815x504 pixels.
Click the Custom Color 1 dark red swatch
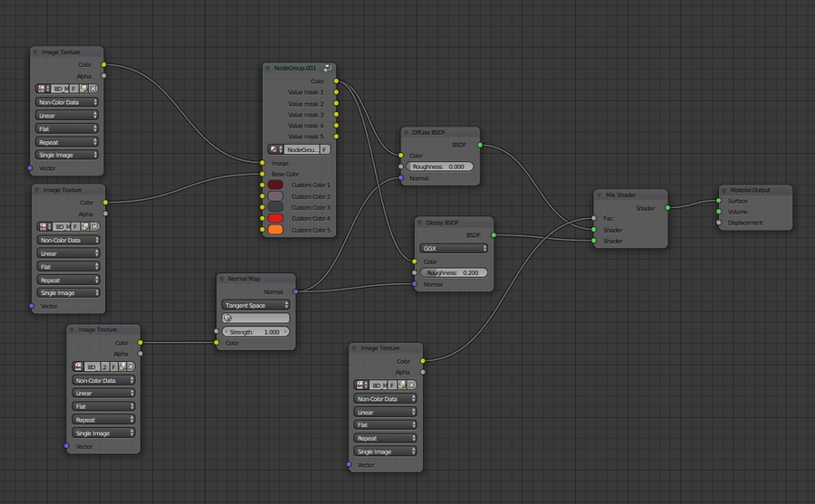click(275, 185)
